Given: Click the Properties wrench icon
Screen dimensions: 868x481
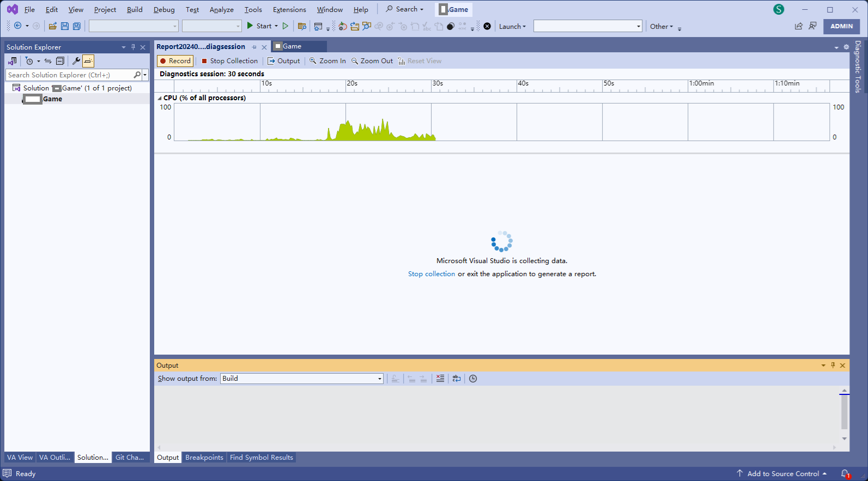Looking at the screenshot, I should tap(76, 61).
